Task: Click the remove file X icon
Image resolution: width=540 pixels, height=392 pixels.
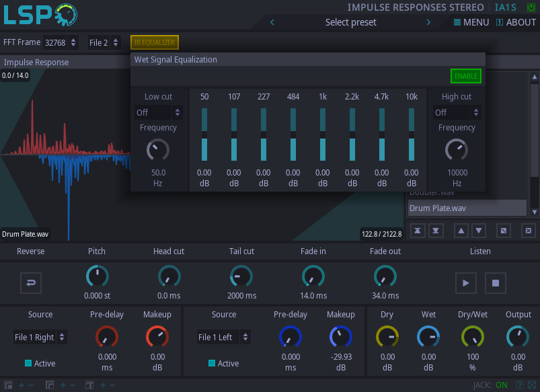Action: [x=529, y=231]
